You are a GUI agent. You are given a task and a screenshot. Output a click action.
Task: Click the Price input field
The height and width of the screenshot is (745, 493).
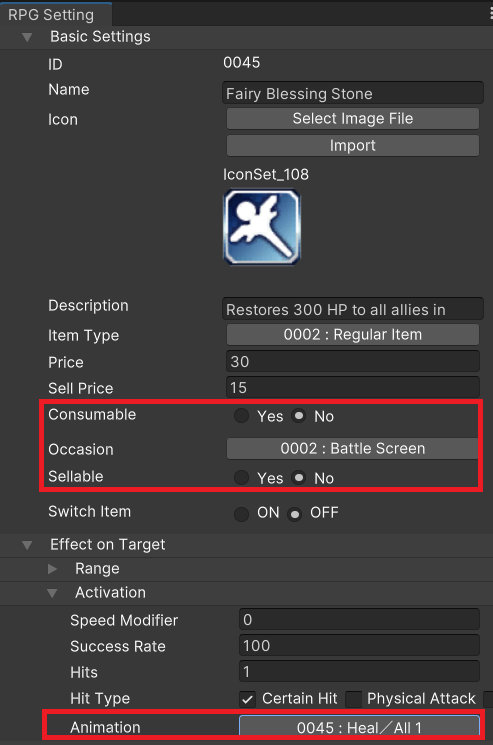click(352, 362)
